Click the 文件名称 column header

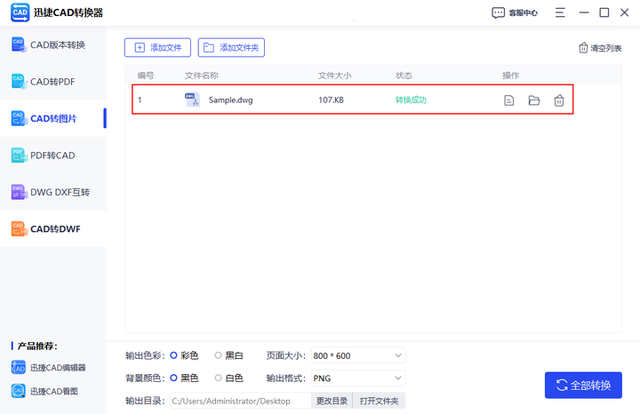pyautogui.click(x=202, y=76)
